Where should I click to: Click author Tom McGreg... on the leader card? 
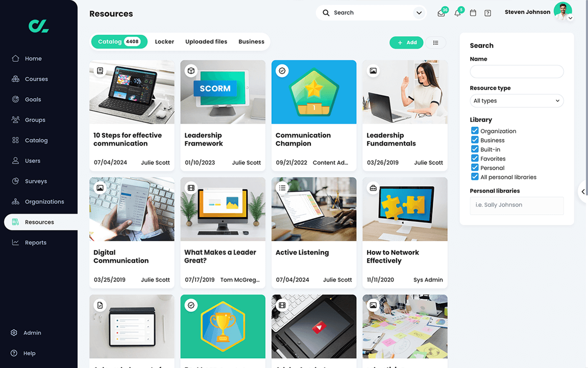[240, 280]
